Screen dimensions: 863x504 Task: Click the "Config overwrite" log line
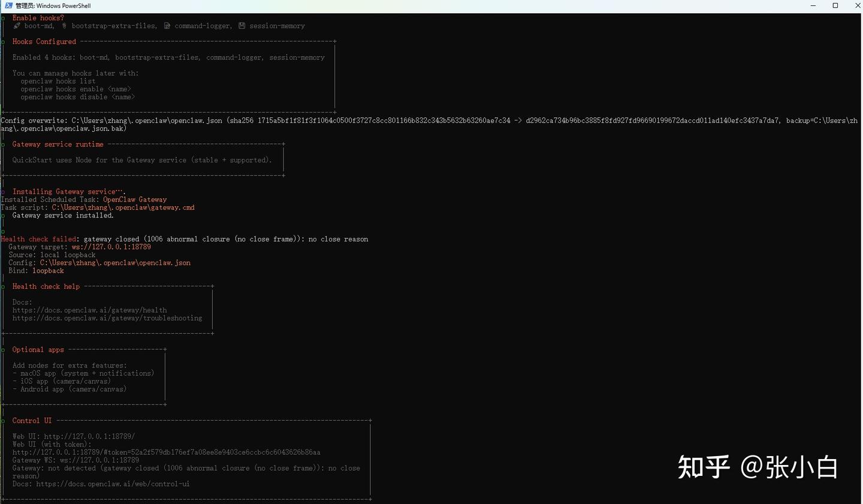point(429,124)
